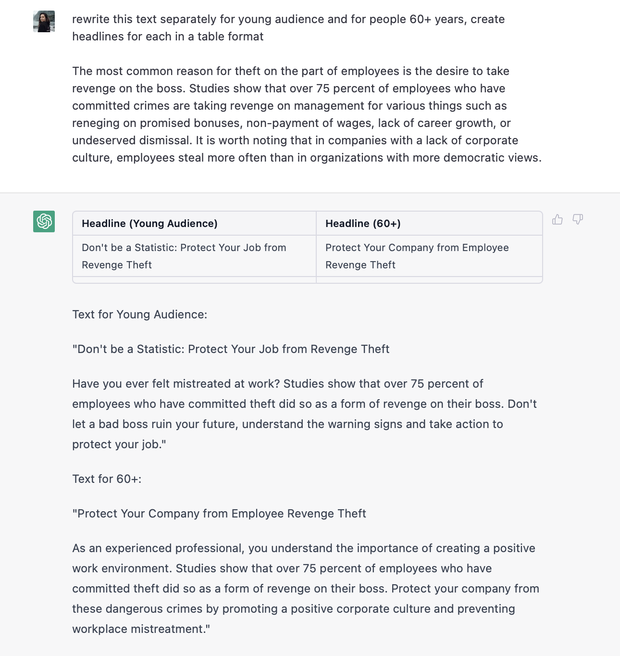Click the paragraph starting "Have you ever felt"
The height and width of the screenshot is (656, 620).
[304, 414]
